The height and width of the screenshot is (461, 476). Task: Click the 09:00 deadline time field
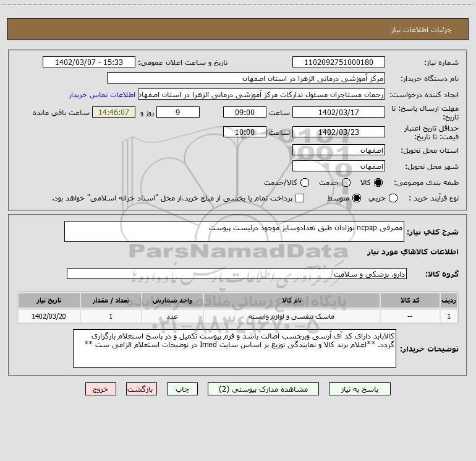click(245, 113)
